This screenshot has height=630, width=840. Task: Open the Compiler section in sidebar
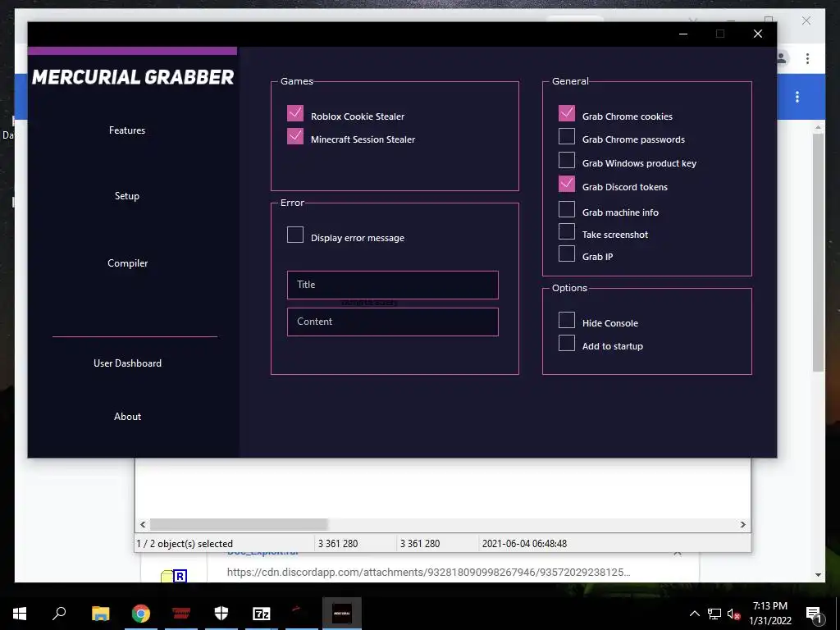tap(127, 263)
